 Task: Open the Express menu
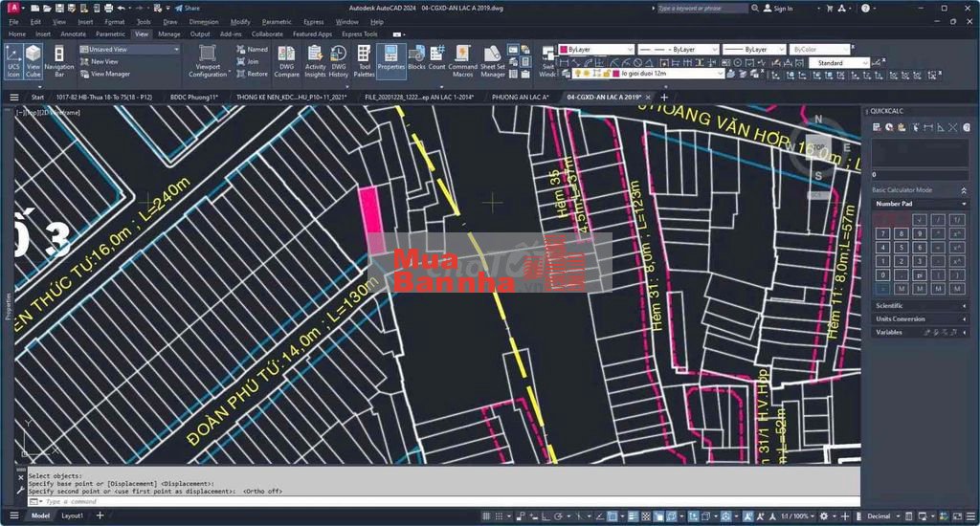[313, 21]
